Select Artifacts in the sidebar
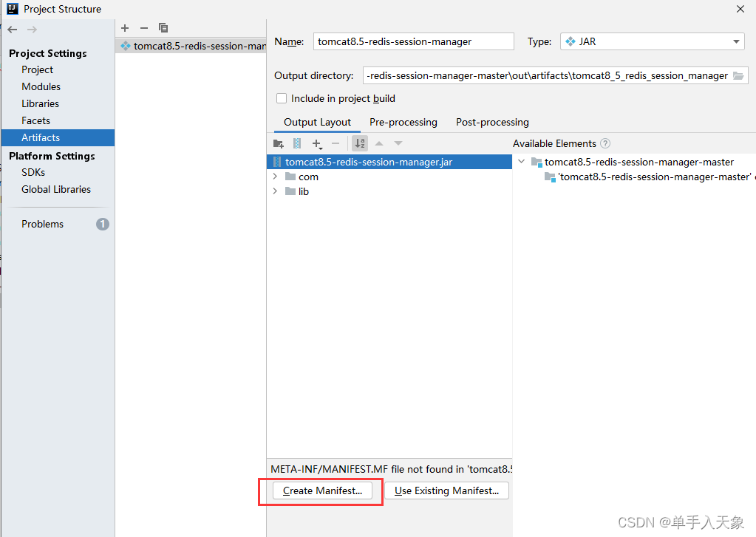This screenshot has width=756, height=537. 58,137
